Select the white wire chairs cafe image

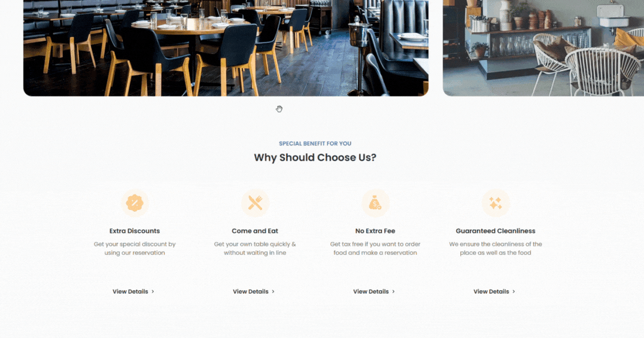tap(543, 48)
